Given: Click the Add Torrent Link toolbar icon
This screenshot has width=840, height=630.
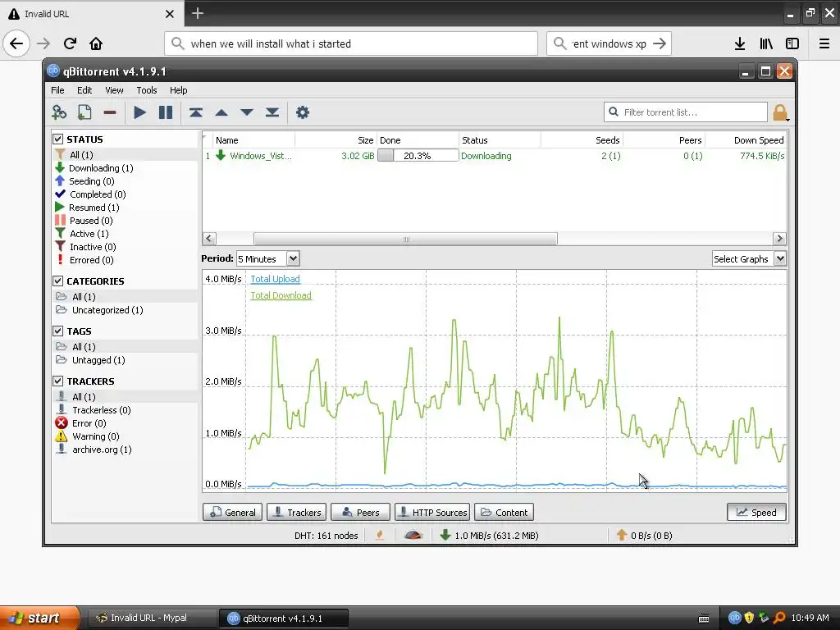Looking at the screenshot, I should (x=59, y=112).
